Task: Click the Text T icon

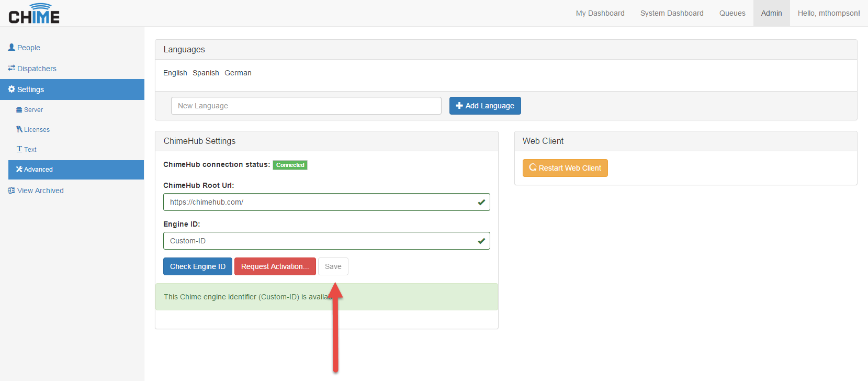Action: (19, 149)
